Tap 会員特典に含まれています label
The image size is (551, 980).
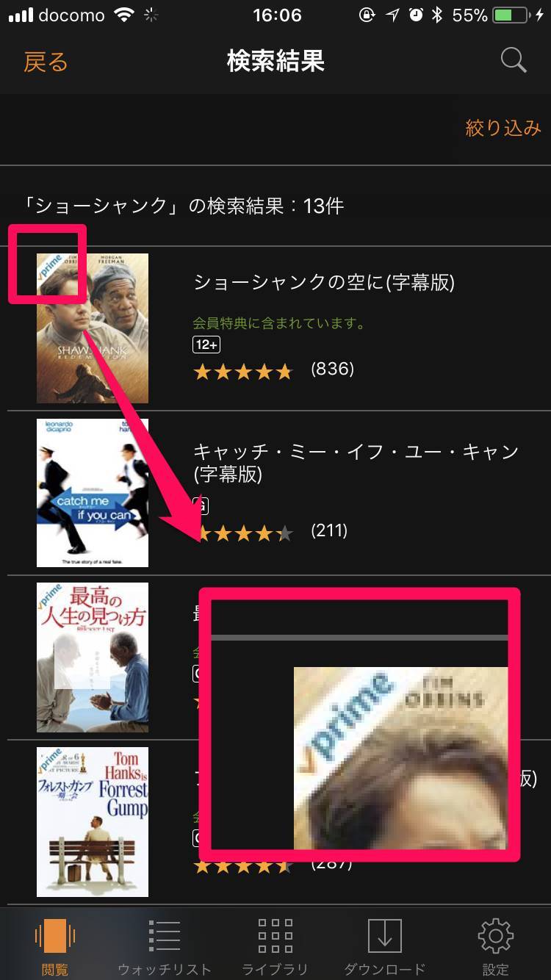click(x=279, y=323)
